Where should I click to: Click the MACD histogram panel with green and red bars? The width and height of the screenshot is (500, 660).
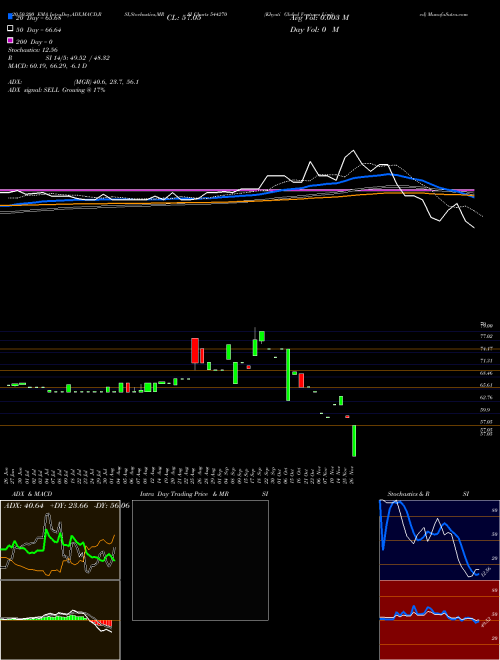pyautogui.click(x=60, y=620)
